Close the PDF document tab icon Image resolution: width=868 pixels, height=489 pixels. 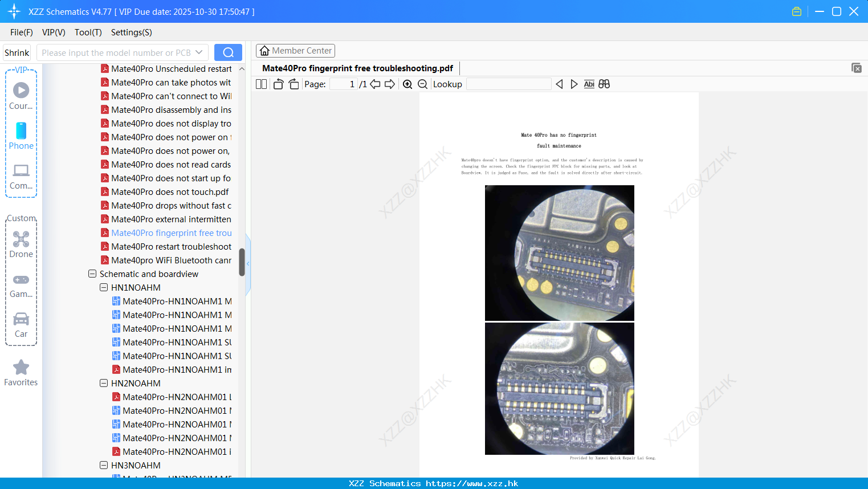[x=857, y=68]
